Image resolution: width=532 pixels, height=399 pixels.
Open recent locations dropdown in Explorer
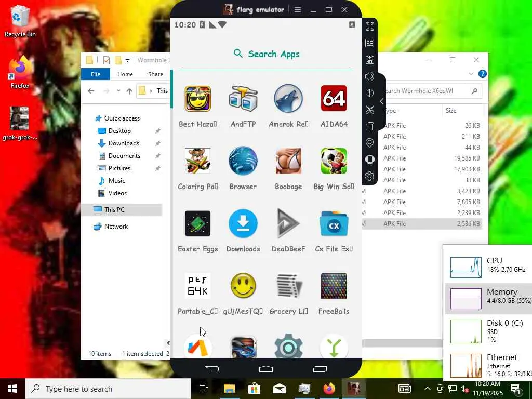pyautogui.click(x=118, y=91)
